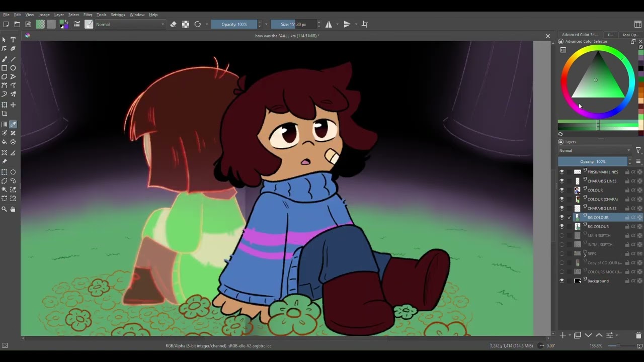The width and height of the screenshot is (644, 362).
Task: Select the Freehand Brush tool
Action: coord(5,59)
